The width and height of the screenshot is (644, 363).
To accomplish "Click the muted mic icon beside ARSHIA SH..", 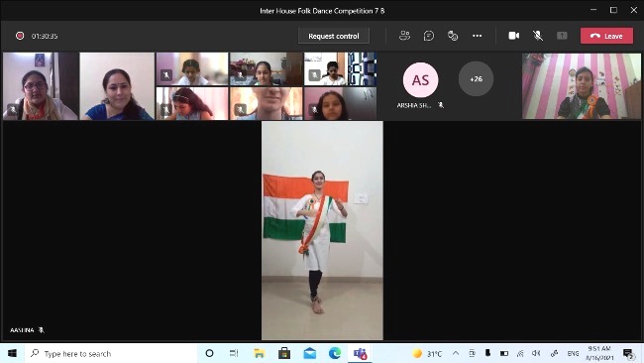I will point(441,105).
